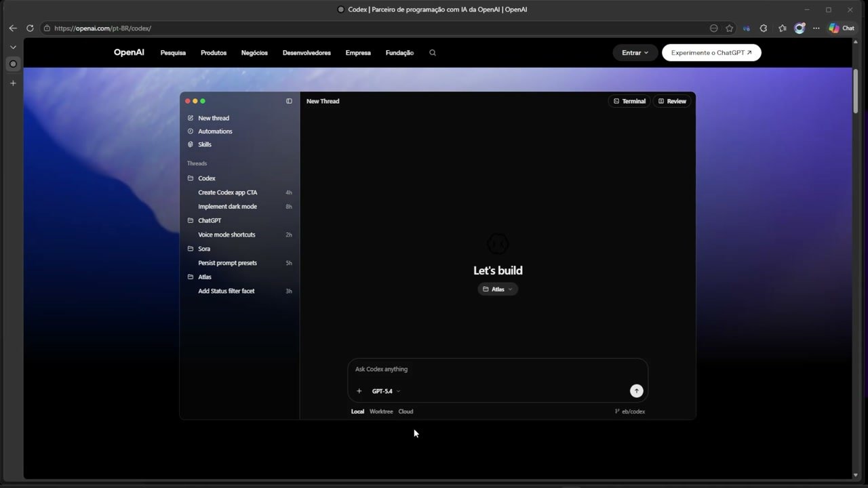The image size is (868, 488).
Task: Select the Cloud mode option
Action: pyautogui.click(x=406, y=411)
